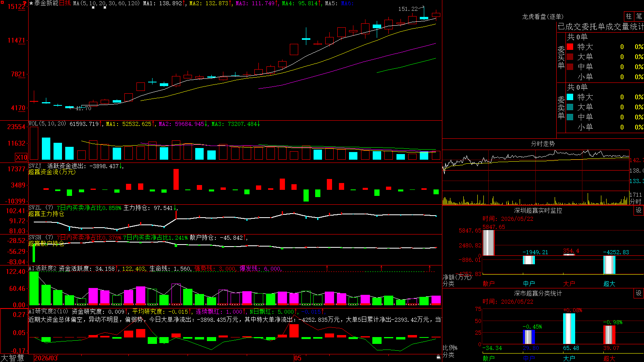Click the 主力持仓: 97.541 value
The image size is (644, 362).
[149, 208]
